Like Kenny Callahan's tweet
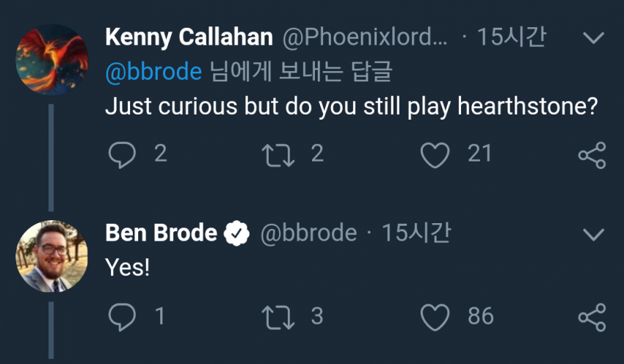The height and width of the screenshot is (364, 624). pyautogui.click(x=435, y=154)
